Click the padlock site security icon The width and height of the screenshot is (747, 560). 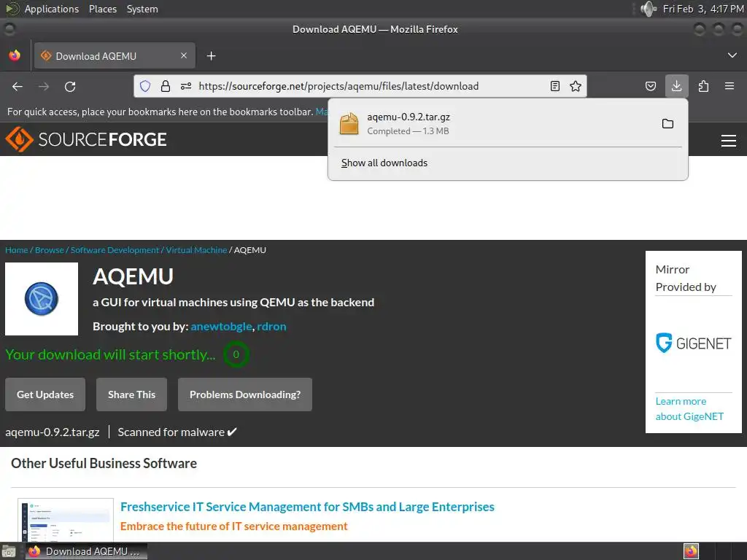pyautogui.click(x=166, y=86)
